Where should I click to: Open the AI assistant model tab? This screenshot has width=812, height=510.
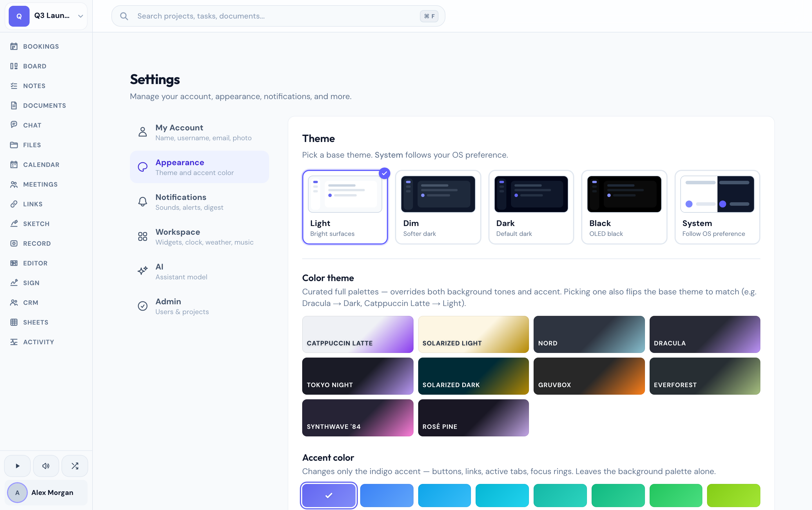point(199,271)
